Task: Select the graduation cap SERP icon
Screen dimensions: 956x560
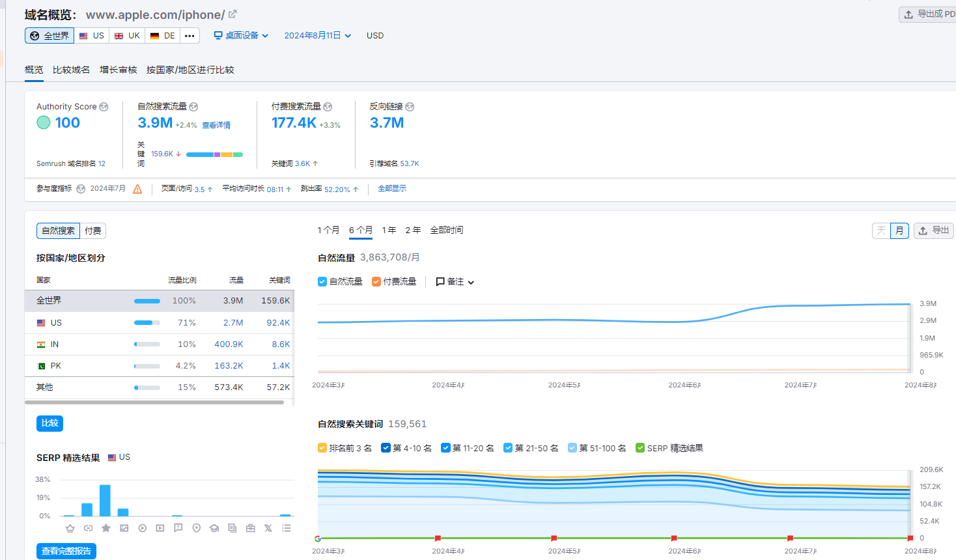Action: click(214, 528)
